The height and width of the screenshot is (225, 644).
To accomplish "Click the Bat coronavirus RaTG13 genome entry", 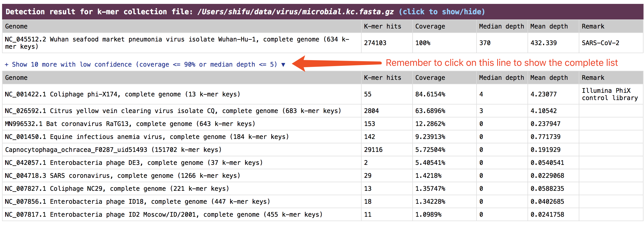I will 130,124.
